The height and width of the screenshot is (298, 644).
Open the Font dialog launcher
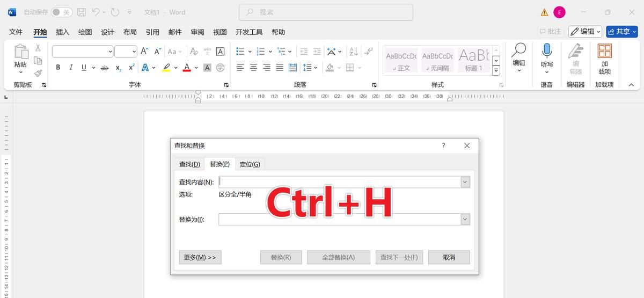[226, 85]
